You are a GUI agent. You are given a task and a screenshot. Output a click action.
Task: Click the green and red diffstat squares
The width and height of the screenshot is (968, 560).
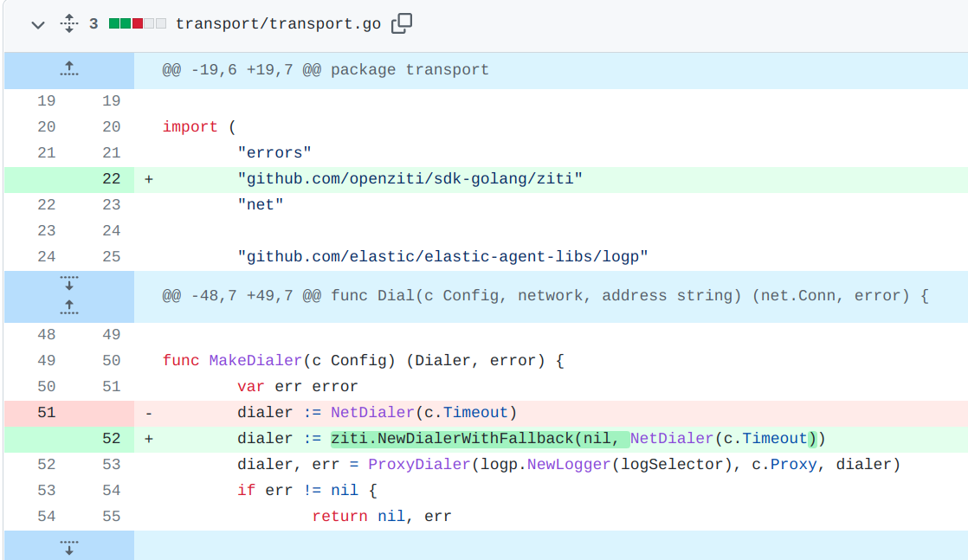[137, 24]
